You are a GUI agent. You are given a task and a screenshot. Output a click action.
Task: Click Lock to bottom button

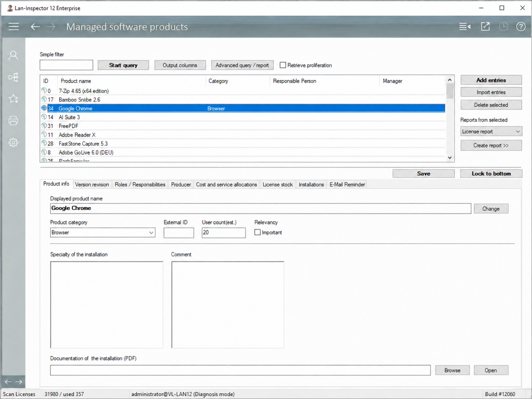[x=491, y=173]
